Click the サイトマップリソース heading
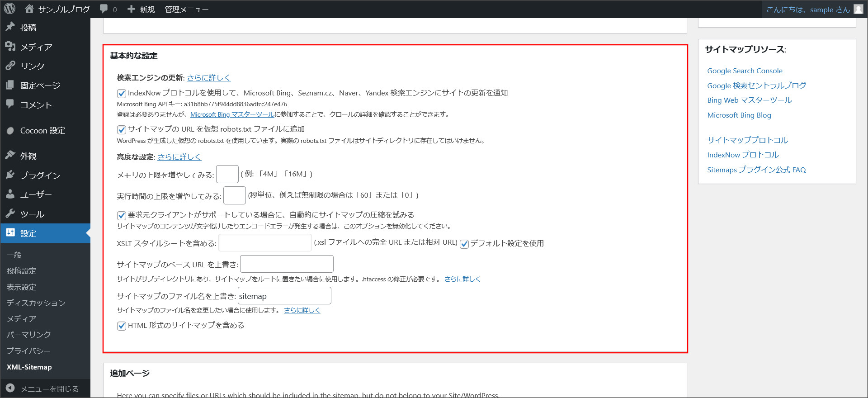 [x=745, y=49]
